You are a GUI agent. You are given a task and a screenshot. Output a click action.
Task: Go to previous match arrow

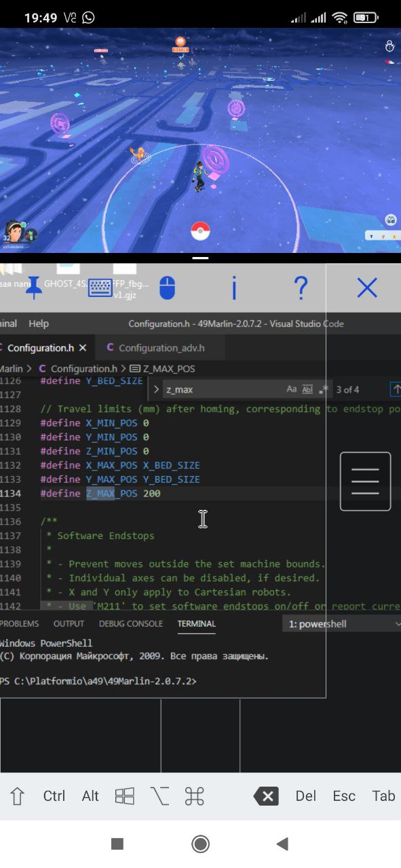(395, 389)
